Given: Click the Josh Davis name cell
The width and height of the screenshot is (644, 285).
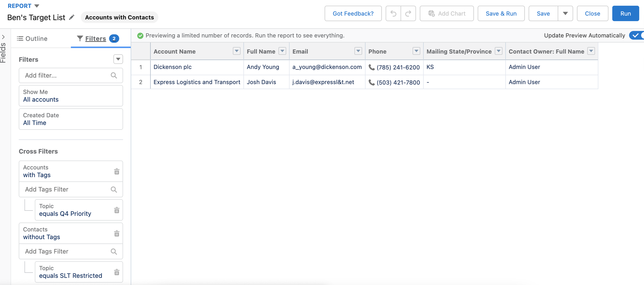Looking at the screenshot, I should click(266, 82).
